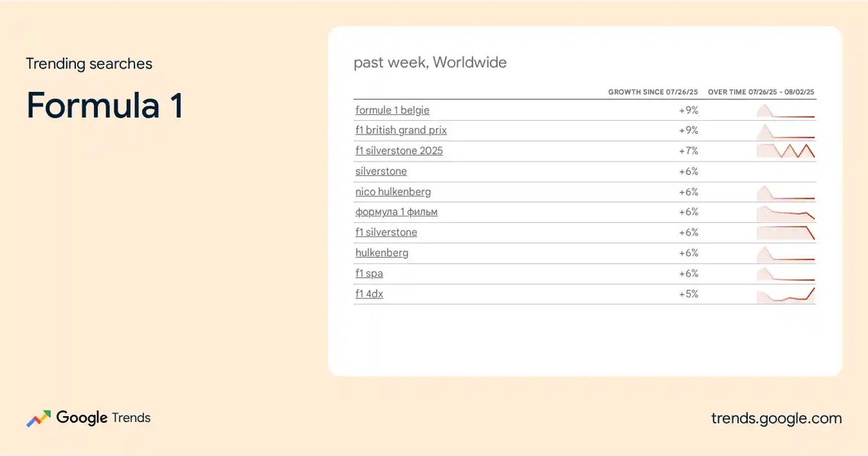View sparkline chart for 'f1 spa'
Image resolution: width=868 pixels, height=456 pixels.
coord(786,274)
